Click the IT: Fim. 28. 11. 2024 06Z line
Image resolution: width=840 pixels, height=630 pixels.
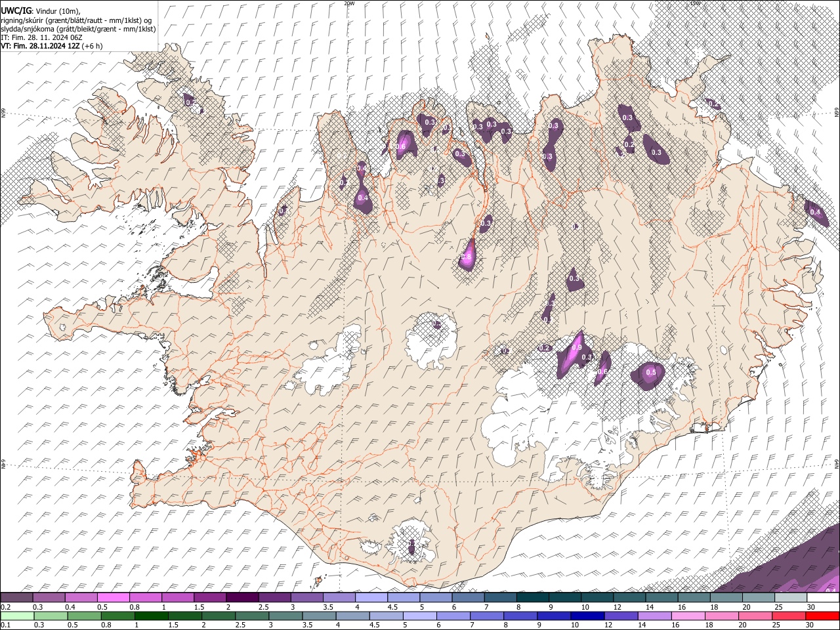41,37
